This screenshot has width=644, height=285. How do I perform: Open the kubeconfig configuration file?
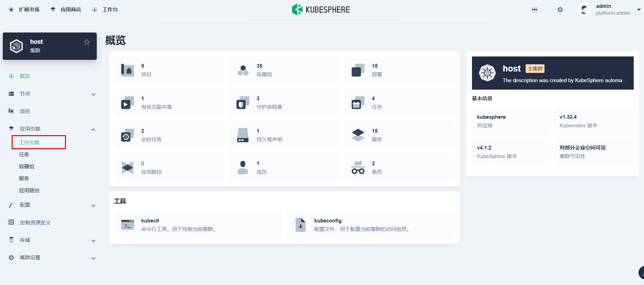tap(371, 225)
